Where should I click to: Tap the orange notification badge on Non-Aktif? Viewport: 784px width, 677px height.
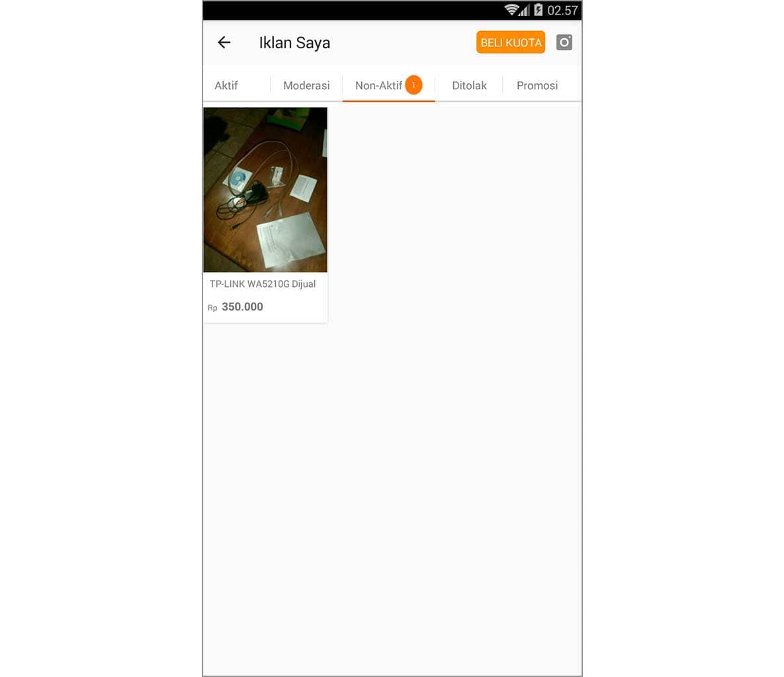(414, 85)
